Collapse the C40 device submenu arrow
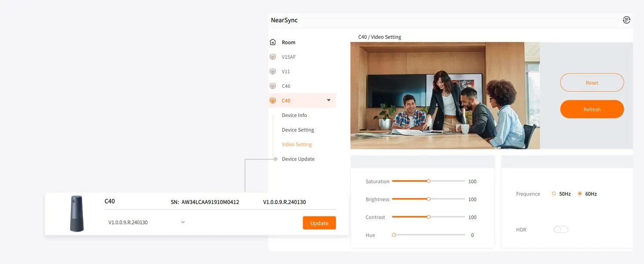The height and width of the screenshot is (264, 644). [x=329, y=100]
